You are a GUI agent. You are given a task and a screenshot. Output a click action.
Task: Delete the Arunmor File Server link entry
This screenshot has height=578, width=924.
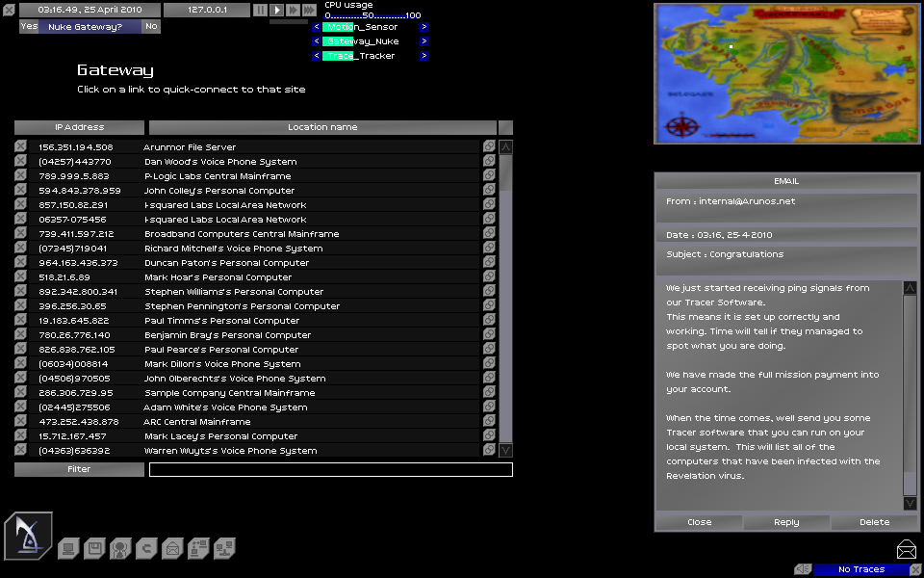point(21,147)
